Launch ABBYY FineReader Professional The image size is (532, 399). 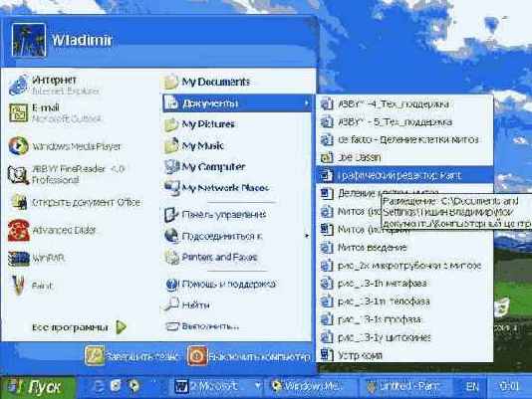click(x=67, y=174)
